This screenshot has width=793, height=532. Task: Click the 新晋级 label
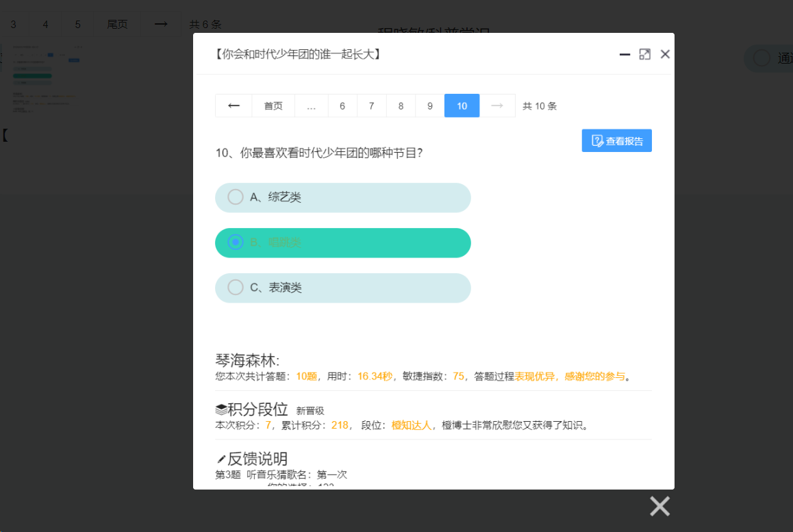tap(310, 411)
